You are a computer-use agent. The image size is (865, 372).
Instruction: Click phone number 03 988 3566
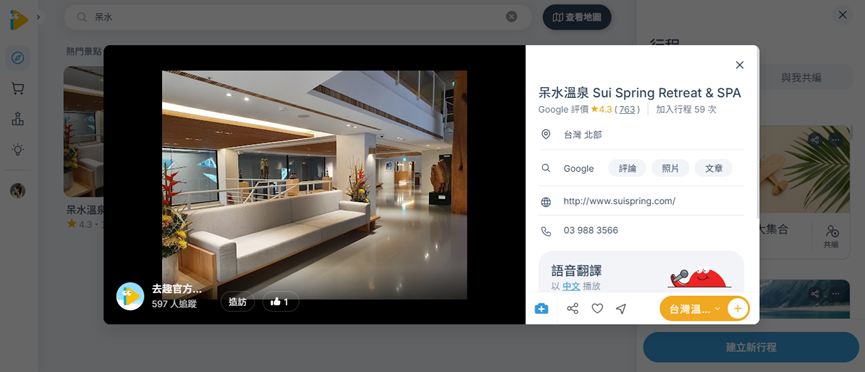click(x=591, y=230)
